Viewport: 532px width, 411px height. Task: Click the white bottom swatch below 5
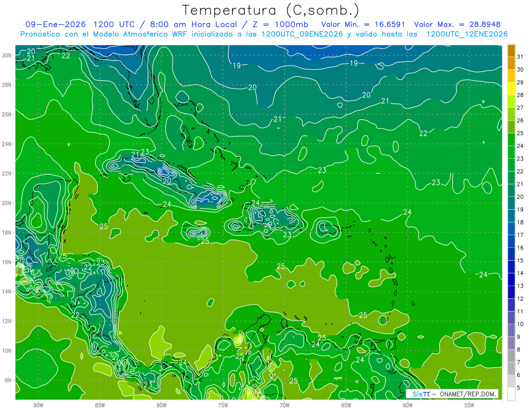click(511, 394)
